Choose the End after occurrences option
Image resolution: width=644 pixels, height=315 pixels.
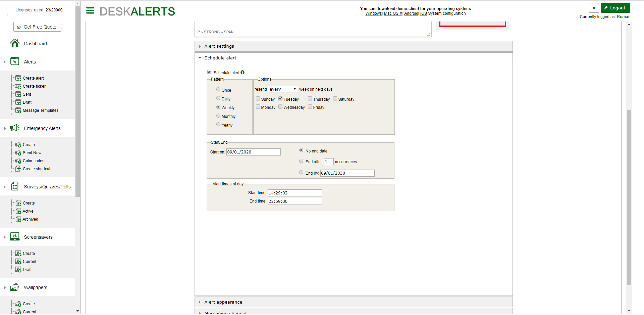[x=301, y=161]
